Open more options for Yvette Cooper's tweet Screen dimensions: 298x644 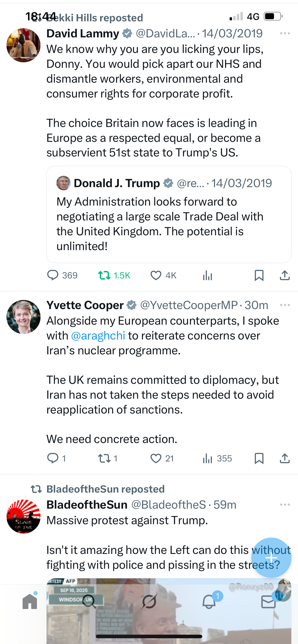(285, 305)
